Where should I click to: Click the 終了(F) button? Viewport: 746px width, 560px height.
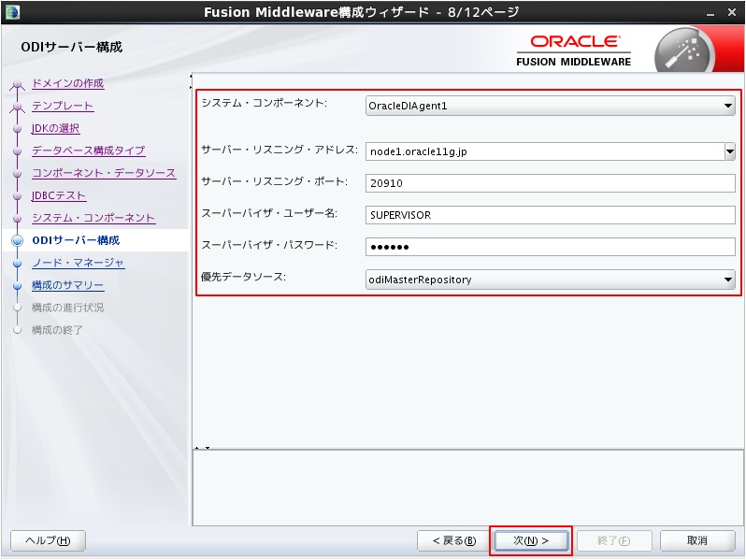tap(614, 540)
